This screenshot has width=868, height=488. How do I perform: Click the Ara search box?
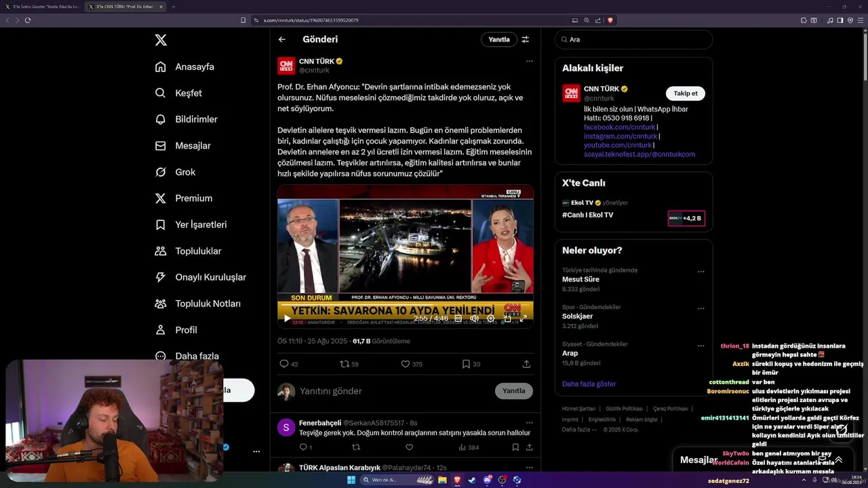[x=633, y=39]
